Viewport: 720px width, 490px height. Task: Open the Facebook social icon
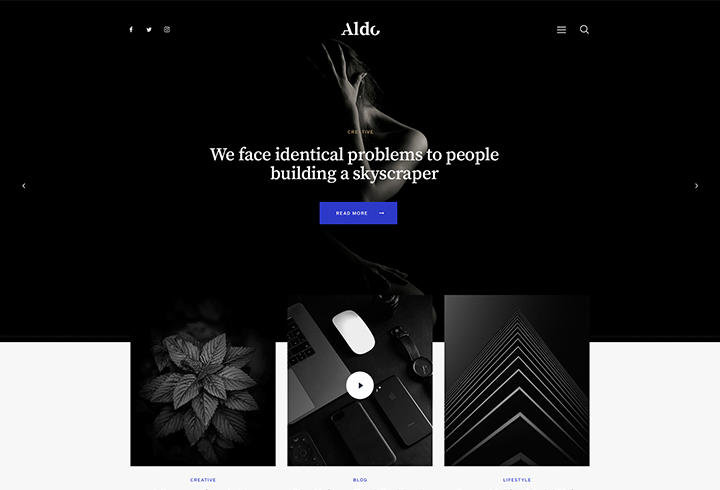(x=131, y=29)
